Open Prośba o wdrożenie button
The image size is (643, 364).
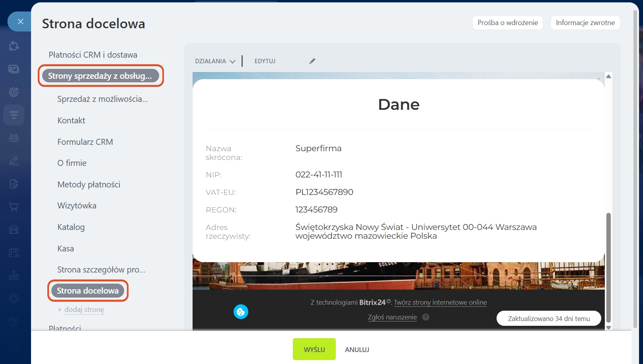click(507, 23)
